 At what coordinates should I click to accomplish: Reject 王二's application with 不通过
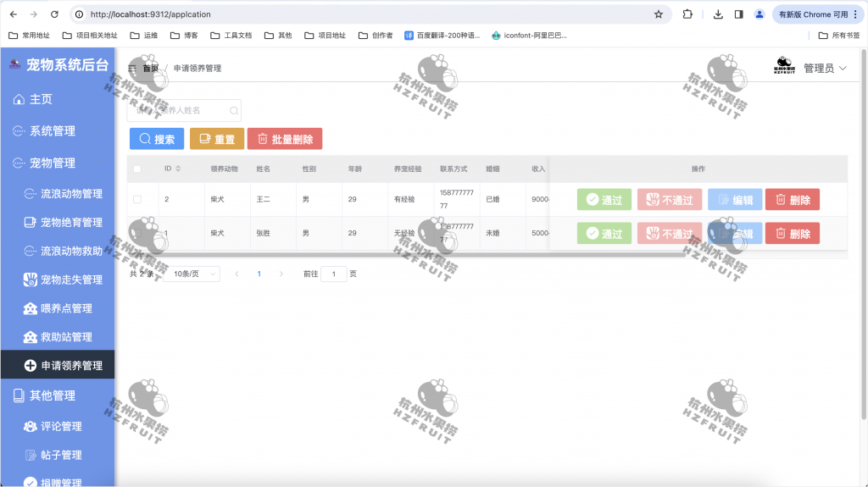tap(670, 200)
